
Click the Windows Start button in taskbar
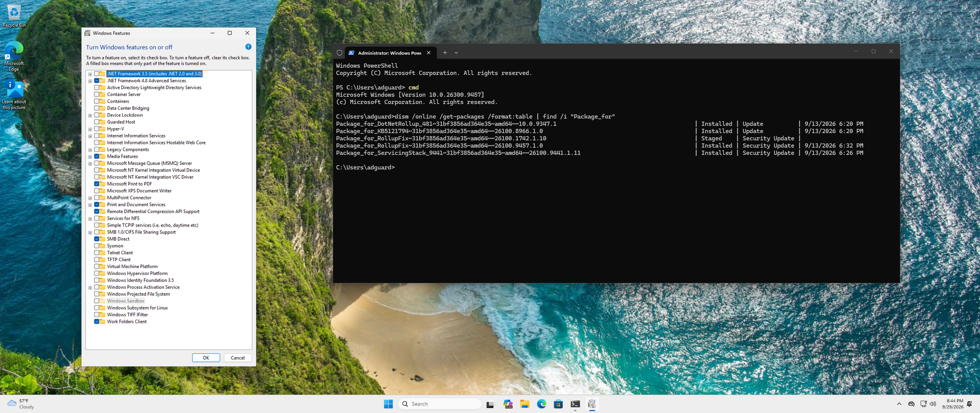[x=389, y=404]
